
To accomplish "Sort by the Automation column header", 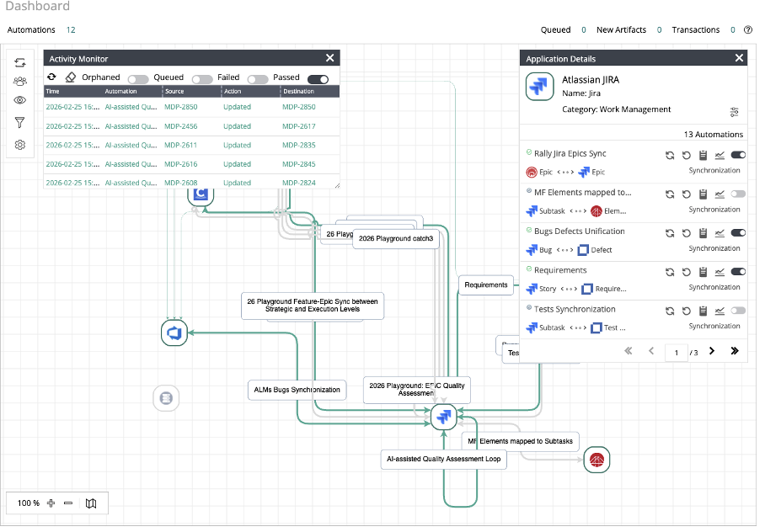I will pyautogui.click(x=121, y=92).
